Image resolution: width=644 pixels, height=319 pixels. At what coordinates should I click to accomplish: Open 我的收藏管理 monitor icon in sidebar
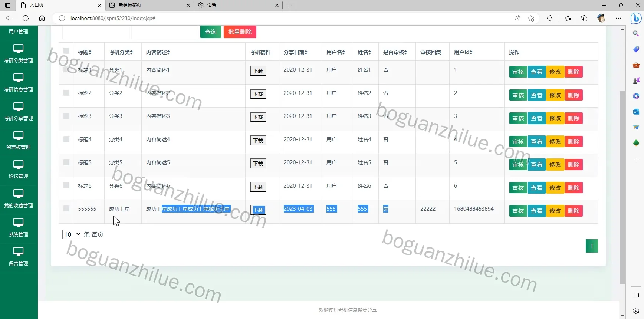[x=18, y=193]
